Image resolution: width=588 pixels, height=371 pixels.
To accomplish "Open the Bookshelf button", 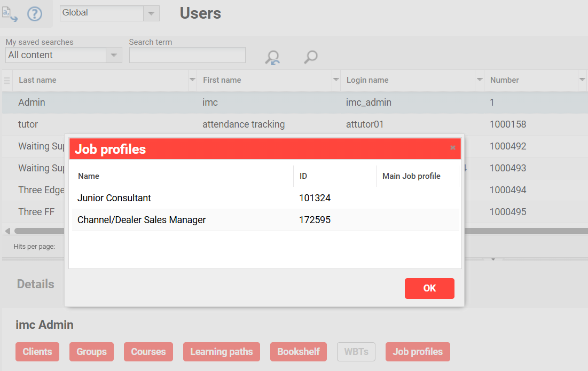I will click(298, 351).
